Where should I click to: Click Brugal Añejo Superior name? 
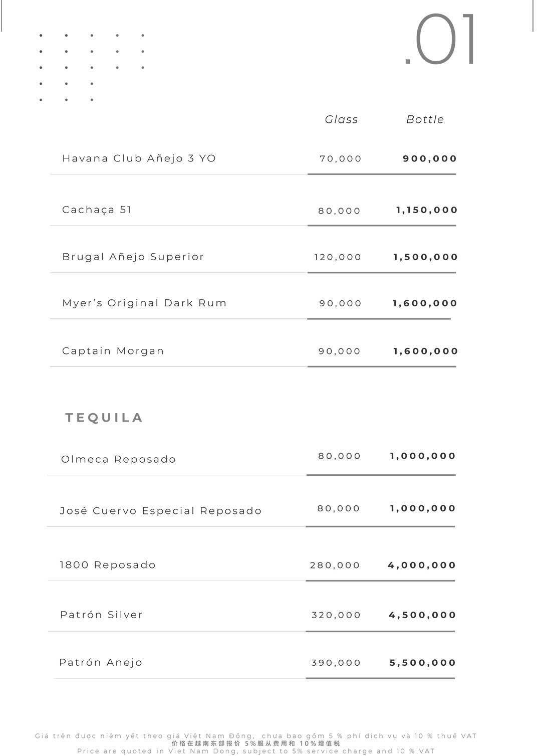tap(133, 257)
